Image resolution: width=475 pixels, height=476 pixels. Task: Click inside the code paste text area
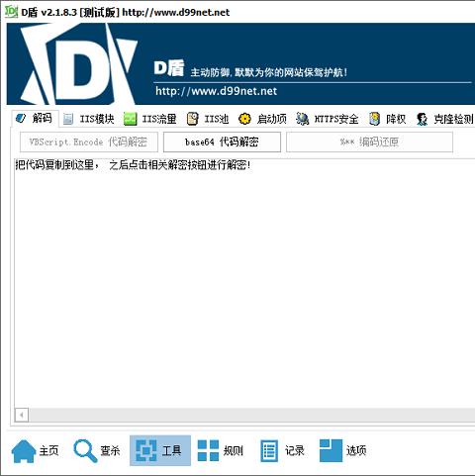coord(244,284)
